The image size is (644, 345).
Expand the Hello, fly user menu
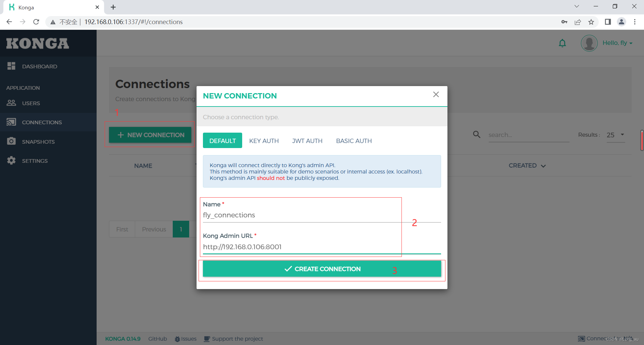pyautogui.click(x=618, y=43)
